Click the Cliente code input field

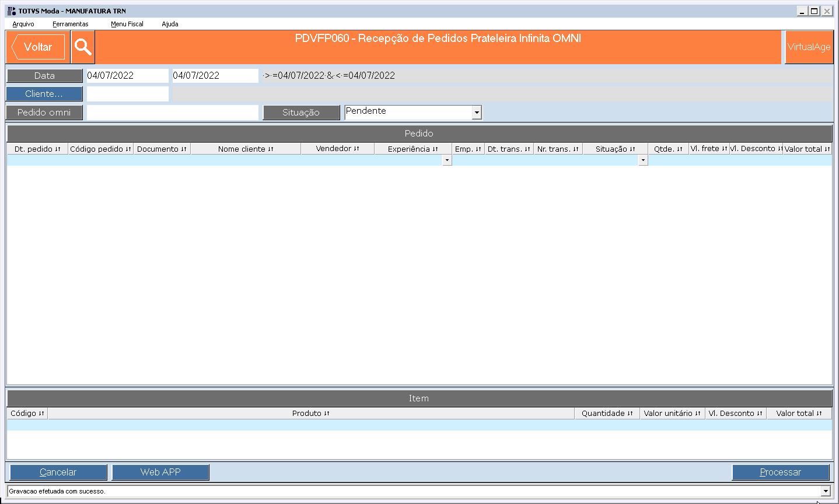pyautogui.click(x=127, y=94)
